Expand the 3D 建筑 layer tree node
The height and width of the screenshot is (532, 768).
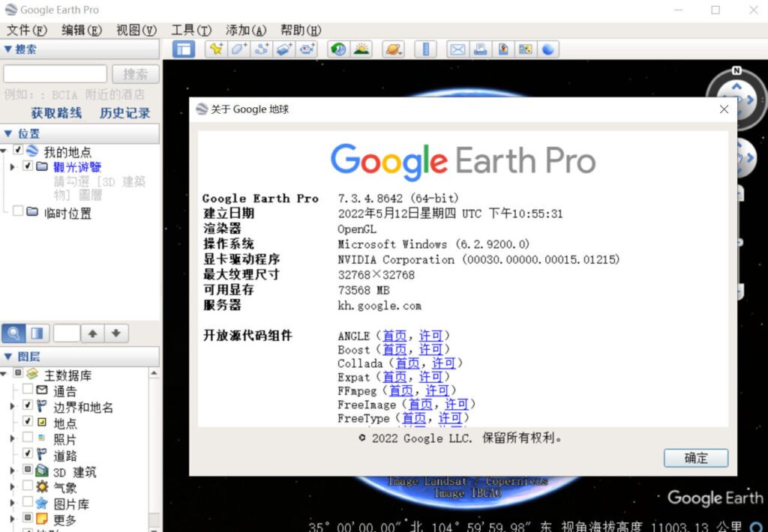12,471
